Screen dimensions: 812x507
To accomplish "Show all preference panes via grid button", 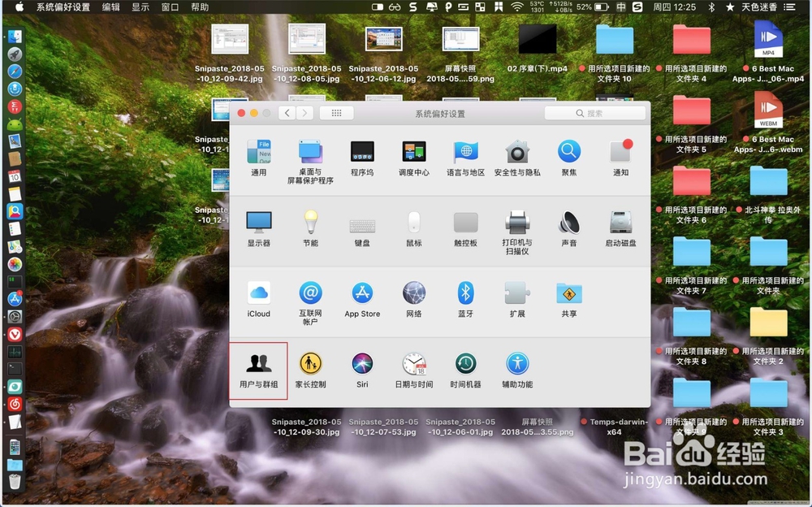I will (x=336, y=113).
